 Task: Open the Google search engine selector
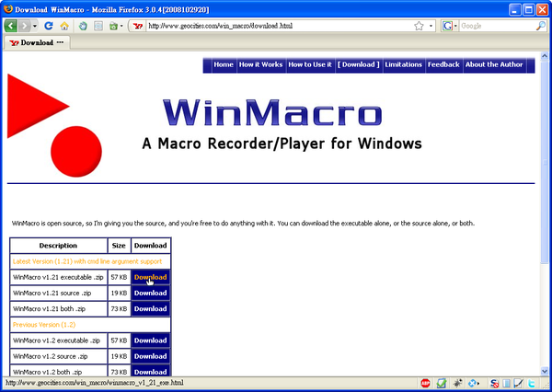450,26
